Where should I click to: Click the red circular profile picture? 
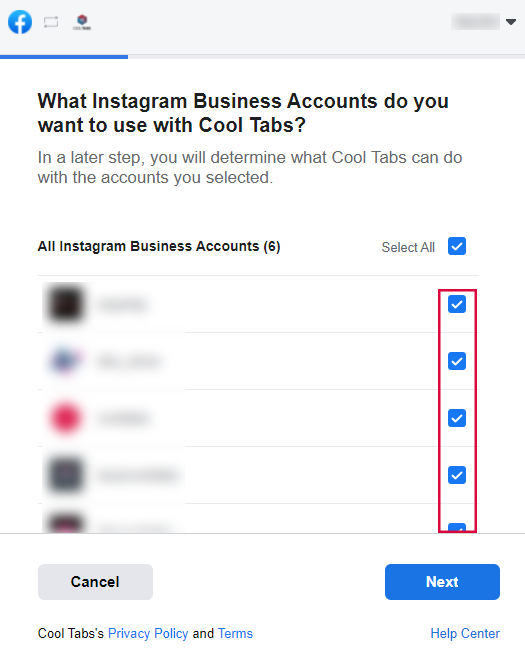pyautogui.click(x=66, y=418)
